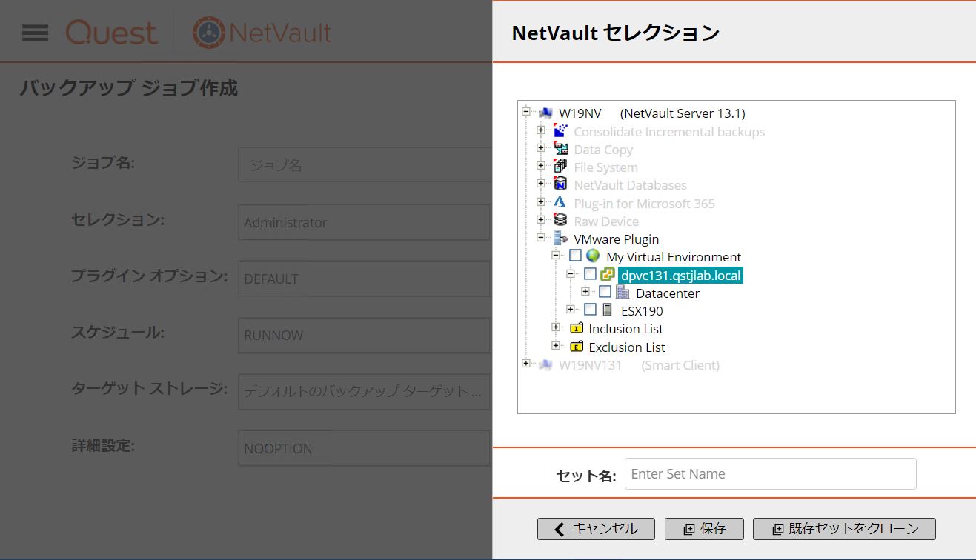
Task: Click the File System label
Action: coord(605,167)
